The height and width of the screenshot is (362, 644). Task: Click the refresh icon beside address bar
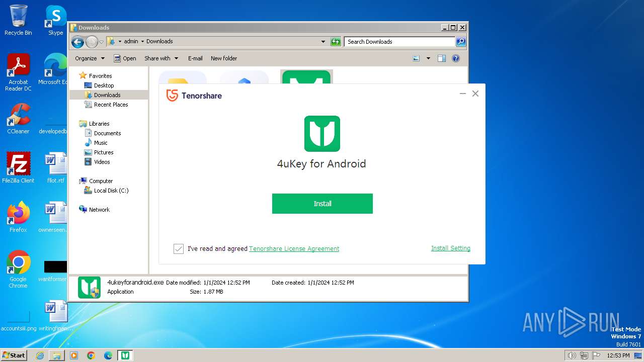point(336,42)
